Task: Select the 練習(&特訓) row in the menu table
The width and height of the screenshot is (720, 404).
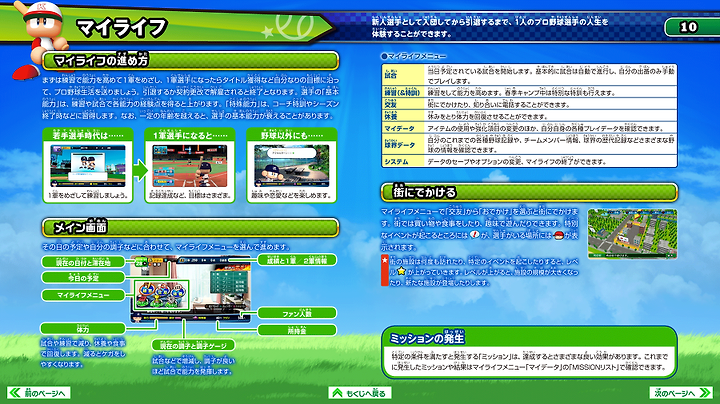Action: click(529, 92)
